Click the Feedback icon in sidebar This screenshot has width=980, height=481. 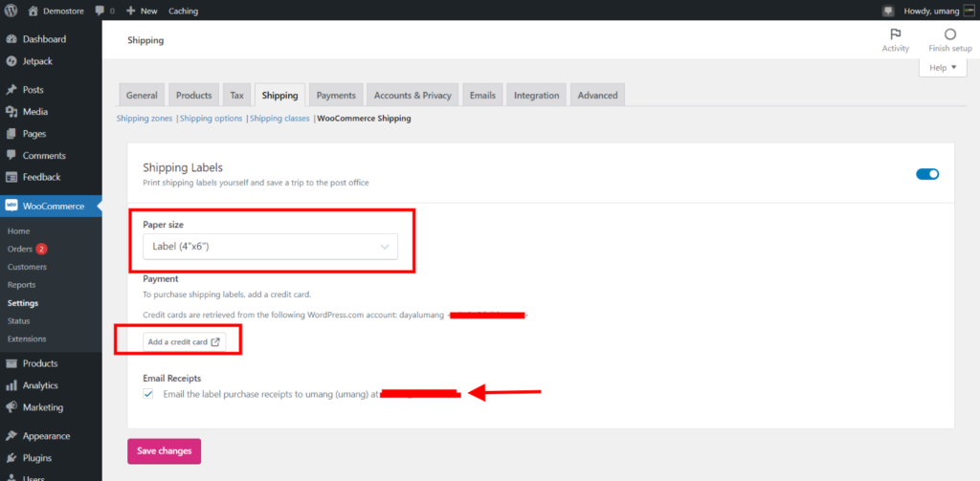pos(11,178)
